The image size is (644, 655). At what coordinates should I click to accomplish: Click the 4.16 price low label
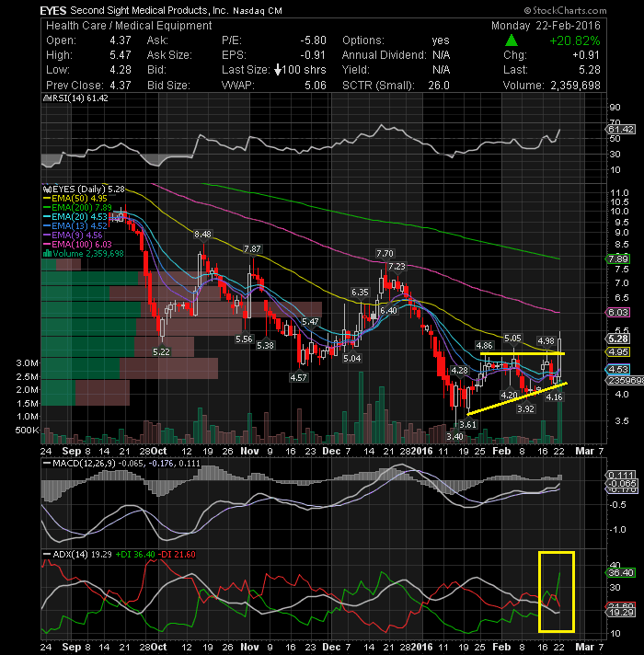click(554, 396)
